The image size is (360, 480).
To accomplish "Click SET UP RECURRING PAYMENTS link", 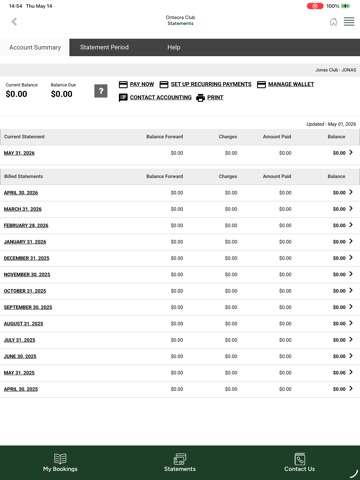I will point(211,84).
